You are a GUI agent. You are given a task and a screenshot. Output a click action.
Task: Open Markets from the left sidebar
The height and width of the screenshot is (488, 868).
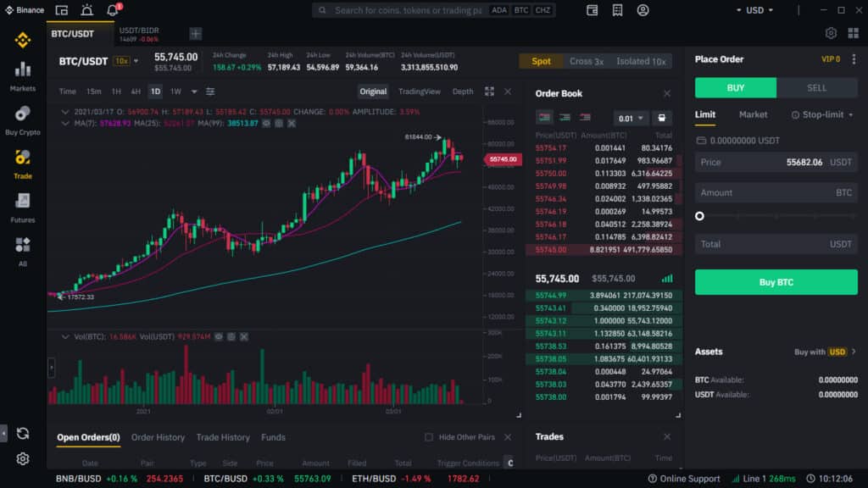pos(23,76)
